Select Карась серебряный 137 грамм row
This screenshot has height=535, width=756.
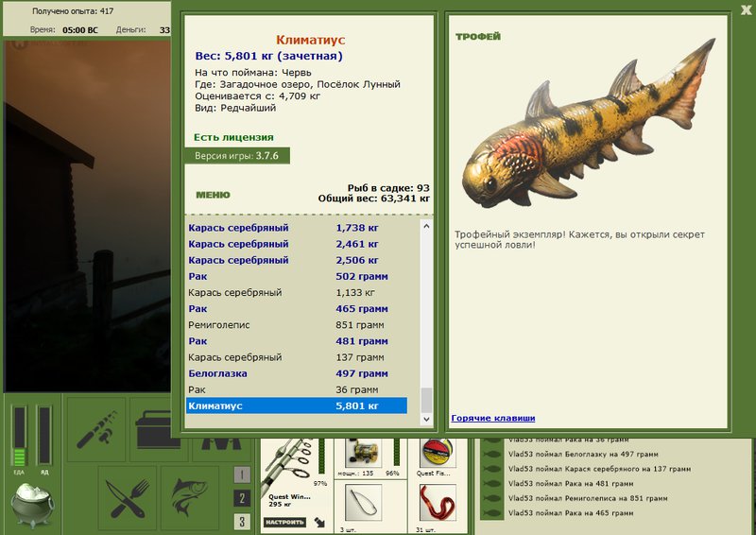coord(297,357)
